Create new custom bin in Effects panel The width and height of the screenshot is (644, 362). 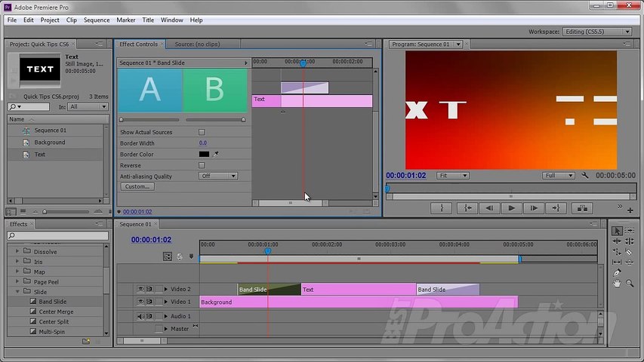[86, 342]
